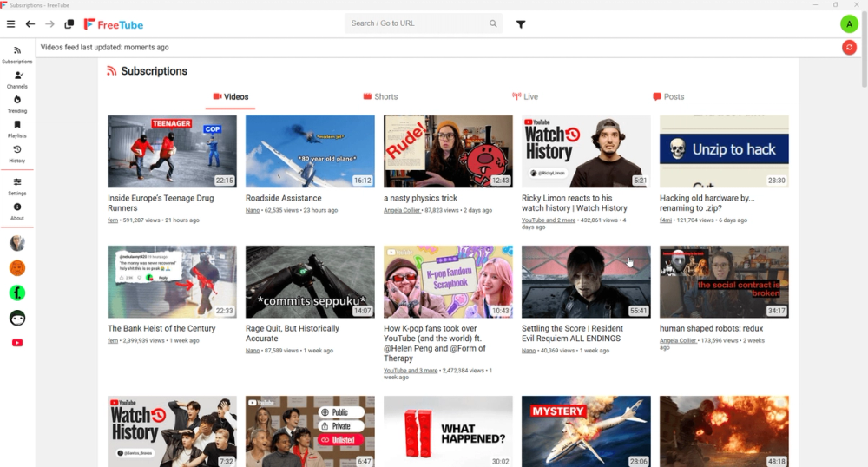Open search filters funnel icon
The image size is (868, 467).
pyautogui.click(x=521, y=24)
